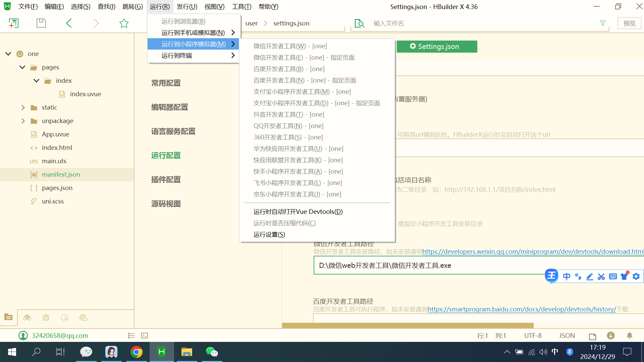Open the input method settings gear icon
This screenshot has height=362, width=644.
click(x=636, y=277)
